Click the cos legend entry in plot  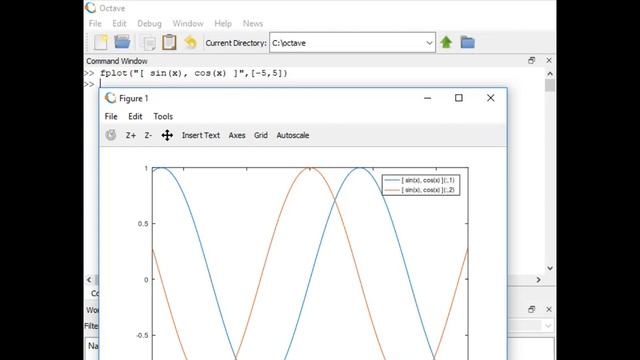[x=420, y=190]
